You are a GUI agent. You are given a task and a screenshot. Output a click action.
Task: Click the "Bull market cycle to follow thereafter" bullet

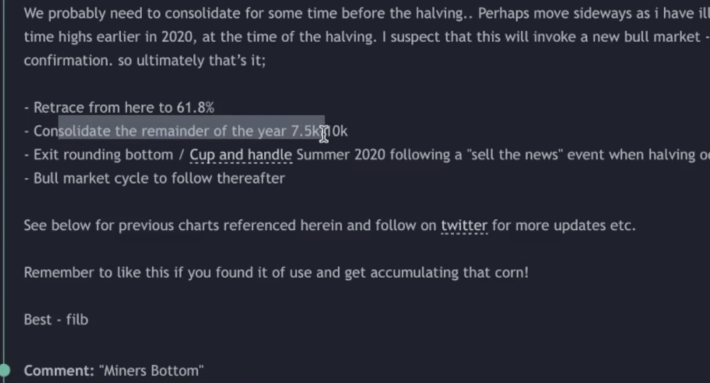tap(154, 178)
